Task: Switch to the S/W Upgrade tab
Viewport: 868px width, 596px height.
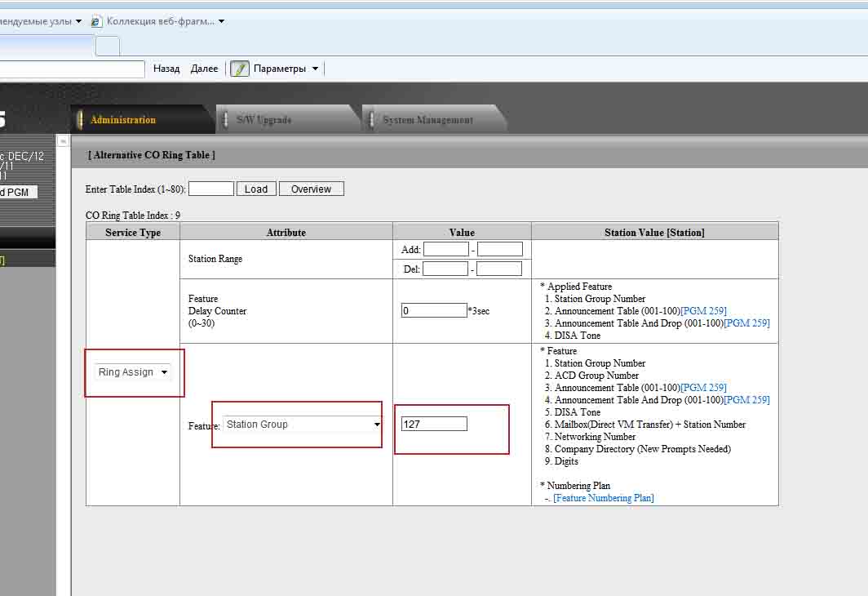Action: pos(263,120)
